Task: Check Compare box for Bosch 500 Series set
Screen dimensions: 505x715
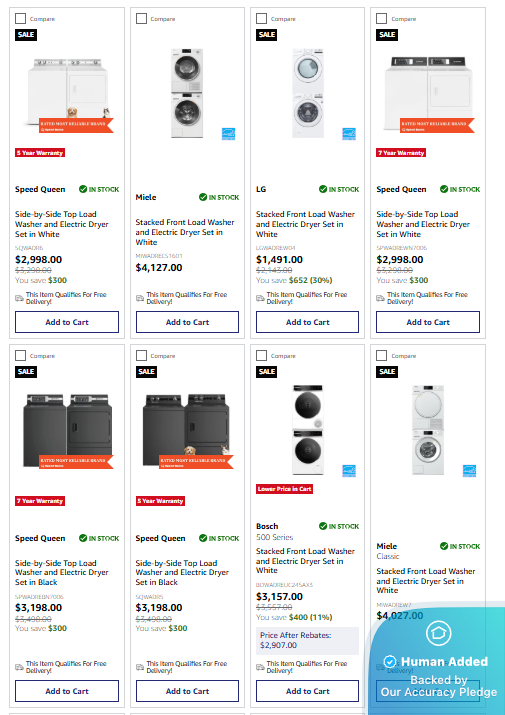Action: coord(261,355)
